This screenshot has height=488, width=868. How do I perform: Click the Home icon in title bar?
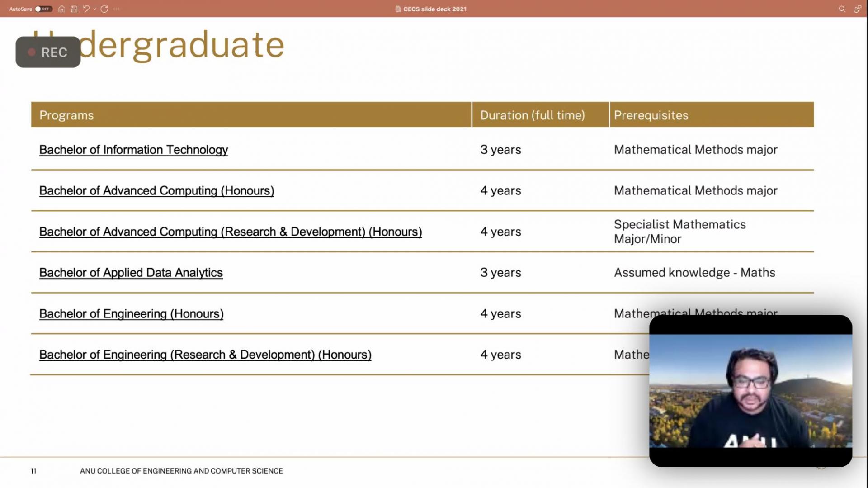(62, 9)
